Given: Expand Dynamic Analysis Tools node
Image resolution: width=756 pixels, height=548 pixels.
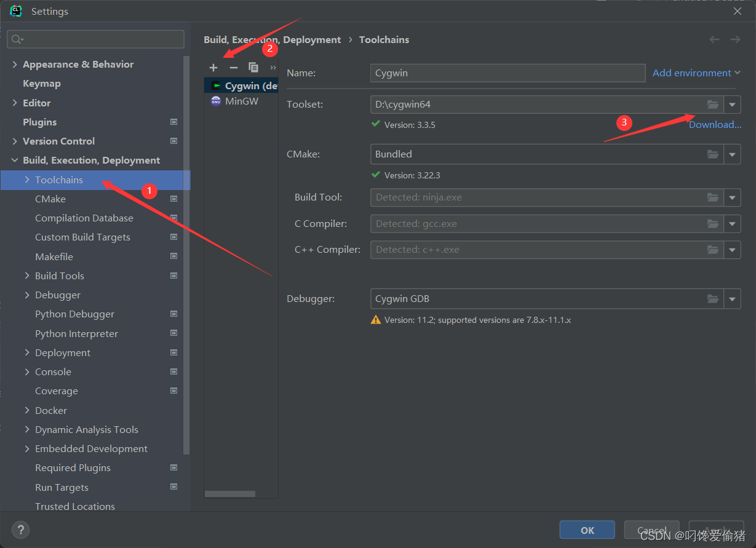Looking at the screenshot, I should (27, 429).
